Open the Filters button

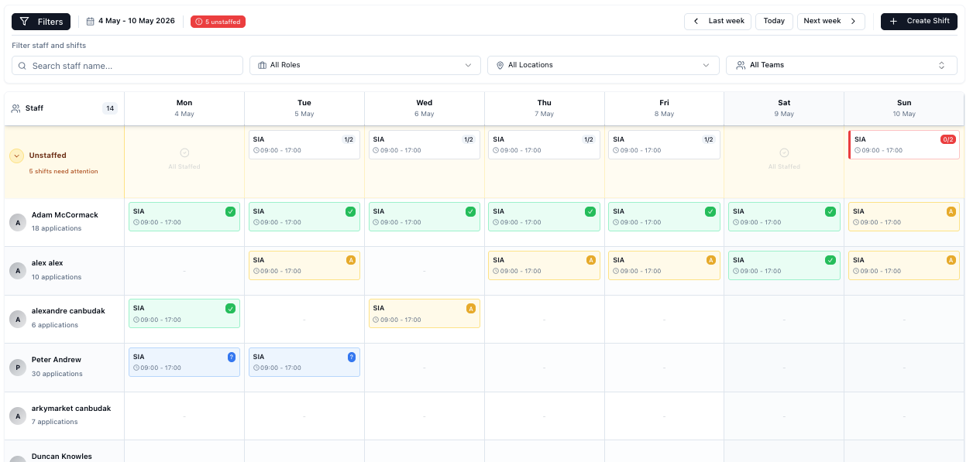[41, 22]
